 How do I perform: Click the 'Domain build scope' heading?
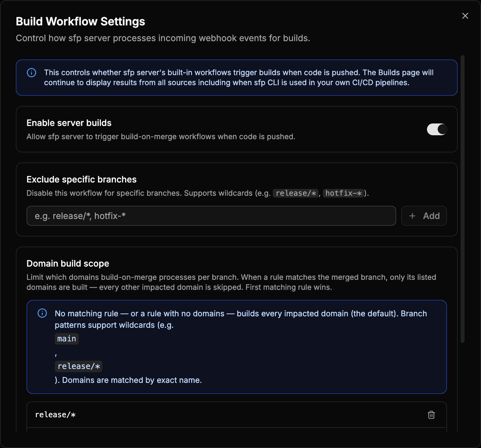[x=68, y=263]
